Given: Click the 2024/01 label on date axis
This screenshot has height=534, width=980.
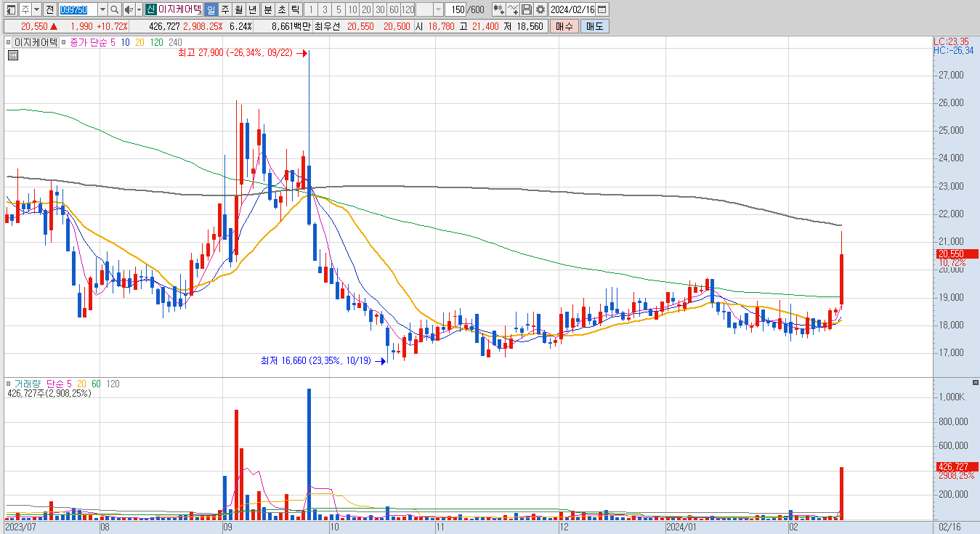Looking at the screenshot, I should [681, 527].
